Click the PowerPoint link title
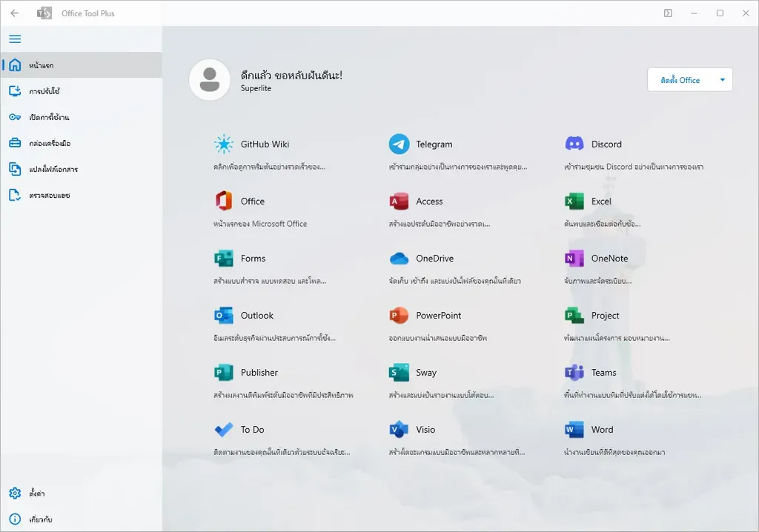 tap(439, 316)
